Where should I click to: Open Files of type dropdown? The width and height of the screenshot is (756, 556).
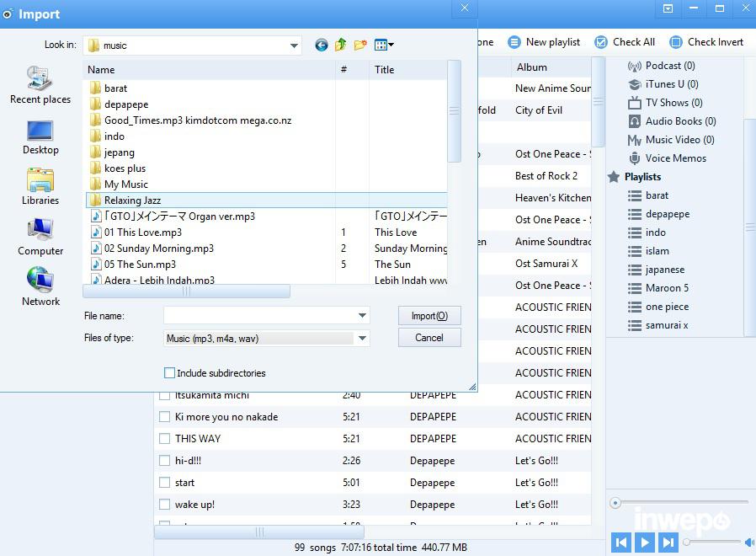click(362, 339)
